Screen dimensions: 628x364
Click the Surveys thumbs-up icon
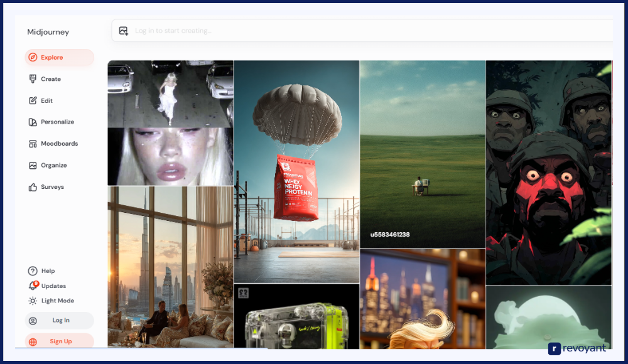33,187
